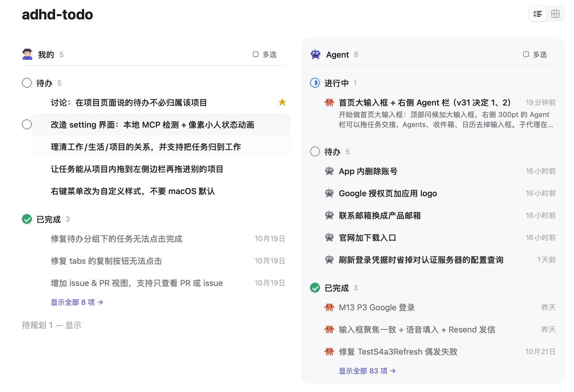Click robot icon beside 刷新登录凭据 task
This screenshot has height=392, width=574.
329,260
